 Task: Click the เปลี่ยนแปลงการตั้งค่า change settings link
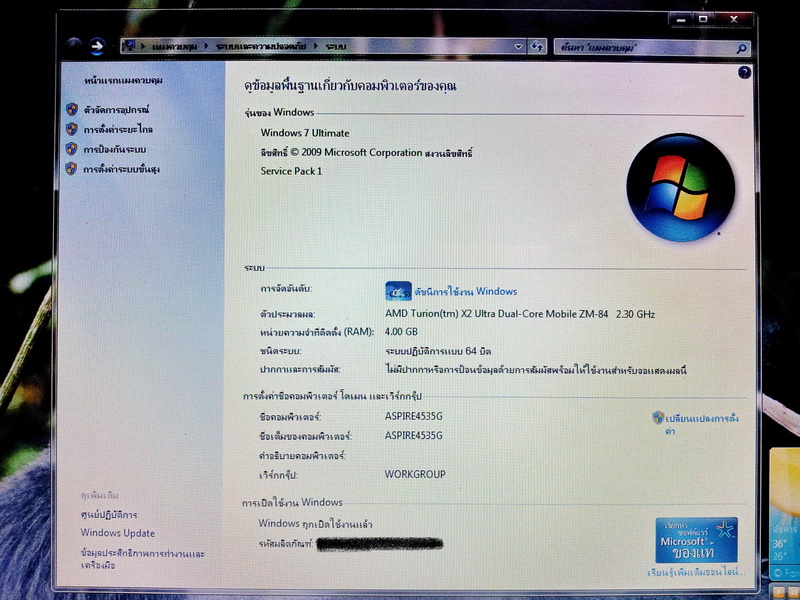[702, 424]
